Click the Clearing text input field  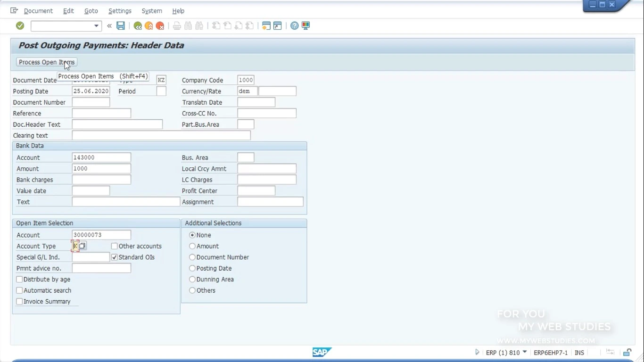click(x=161, y=136)
